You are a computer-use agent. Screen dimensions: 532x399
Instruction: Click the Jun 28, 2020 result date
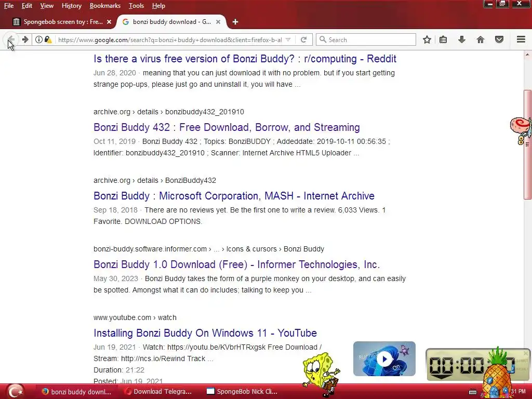point(115,73)
